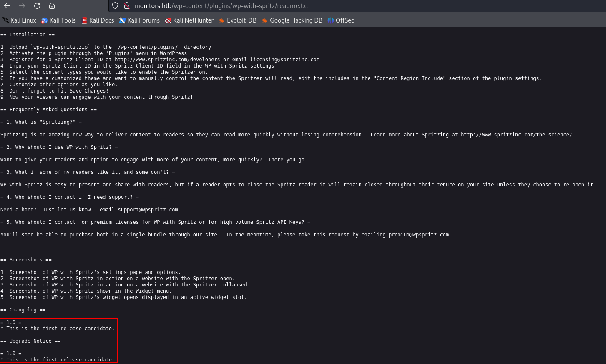This screenshot has height=364, width=606.
Task: Click the 'WP with Spritz is easy to present' line
Action: (x=298, y=185)
